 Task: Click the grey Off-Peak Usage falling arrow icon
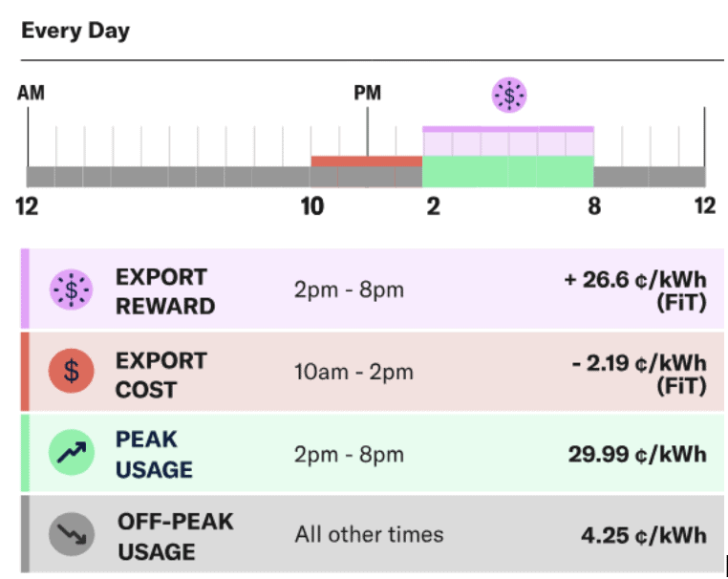72,534
